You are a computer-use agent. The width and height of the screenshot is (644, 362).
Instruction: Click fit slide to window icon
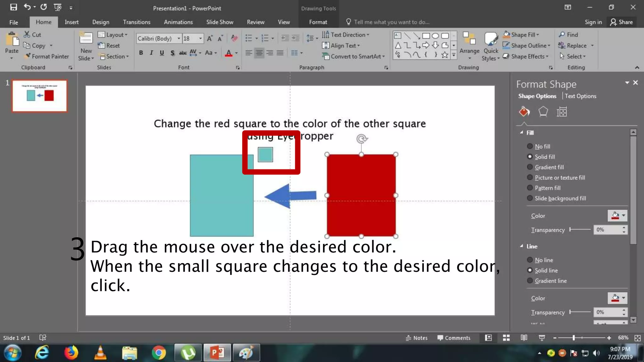[638, 338]
